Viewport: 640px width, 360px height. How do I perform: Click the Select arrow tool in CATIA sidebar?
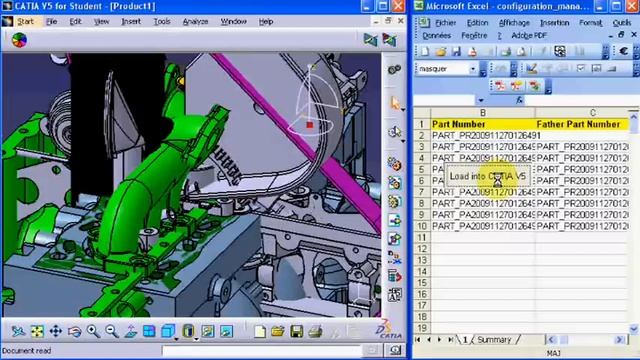pyautogui.click(x=394, y=103)
